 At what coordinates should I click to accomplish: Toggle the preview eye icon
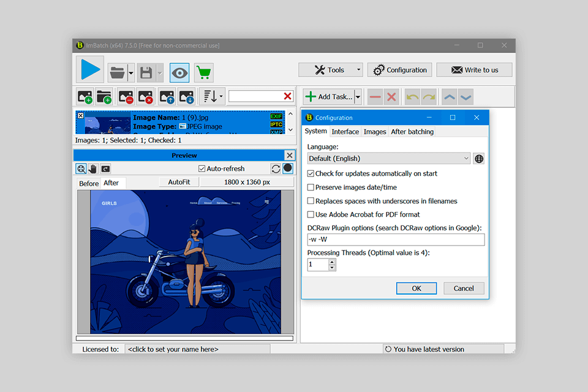(x=179, y=73)
